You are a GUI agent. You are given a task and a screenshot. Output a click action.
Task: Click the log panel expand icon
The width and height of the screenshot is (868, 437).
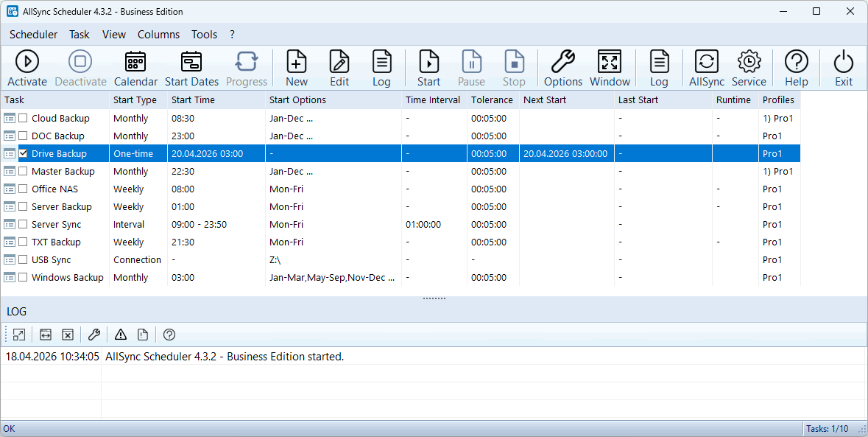point(19,335)
